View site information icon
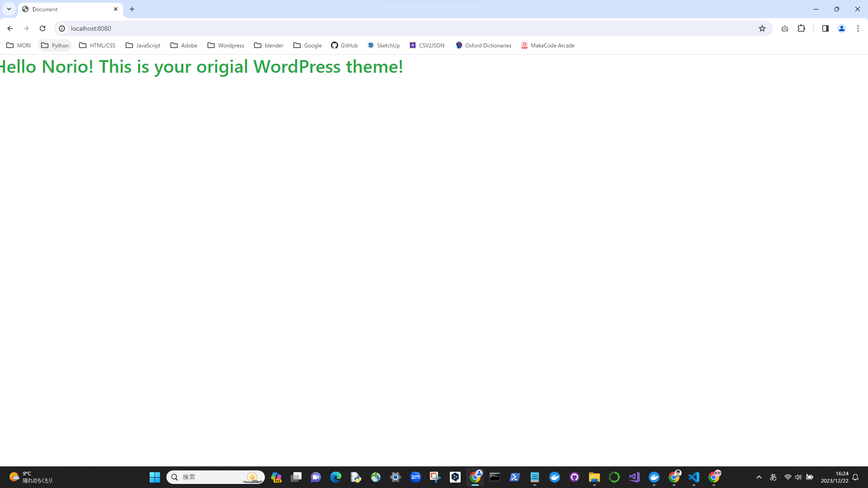868x488 pixels. pos(62,28)
